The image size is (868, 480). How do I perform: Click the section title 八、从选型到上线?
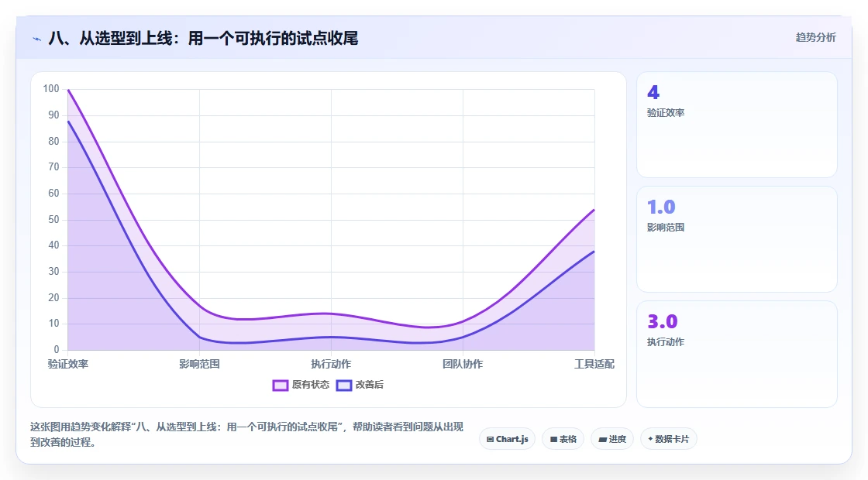(x=203, y=38)
